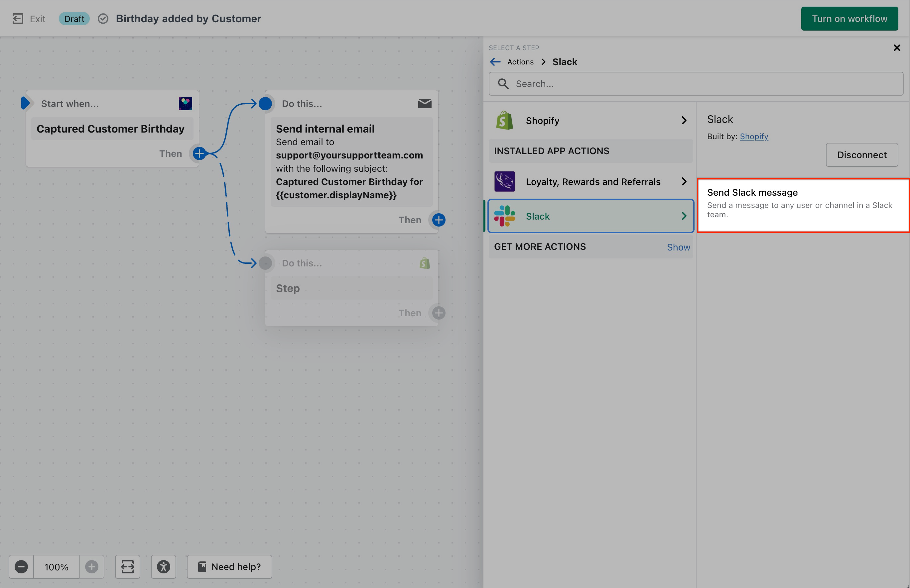The width and height of the screenshot is (910, 588).
Task: Open Need help? resources
Action: 229,567
